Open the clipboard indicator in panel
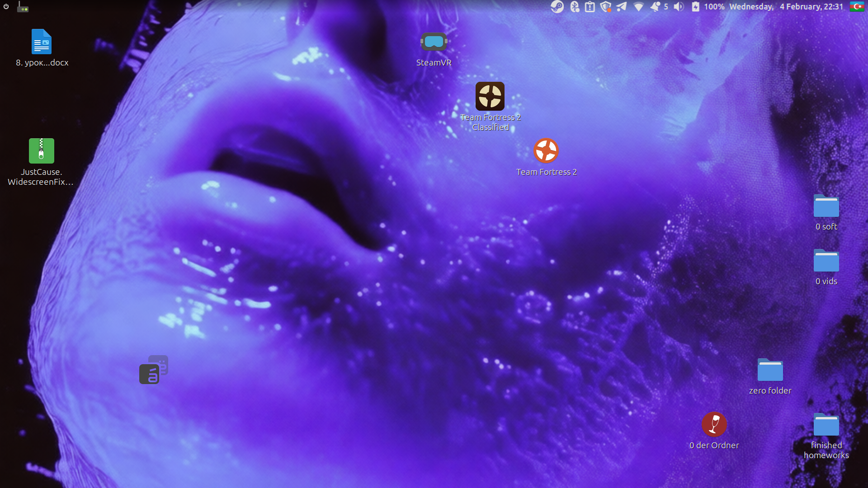This screenshot has height=488, width=868. click(x=590, y=7)
